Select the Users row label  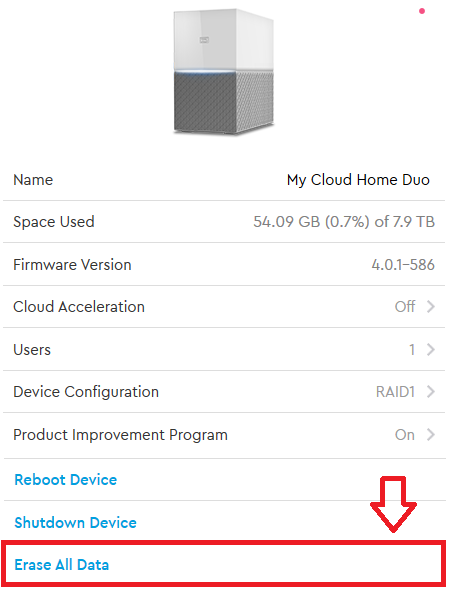[32, 349]
